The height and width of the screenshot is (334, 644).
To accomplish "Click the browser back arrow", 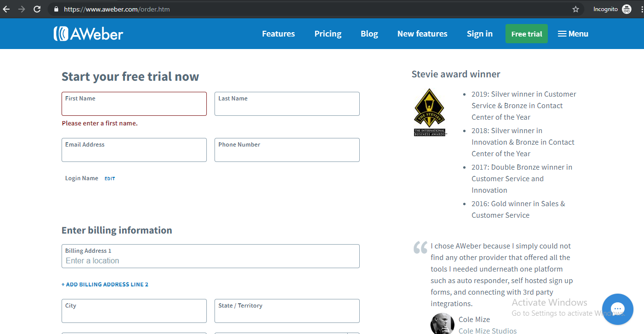I will pos(7,9).
